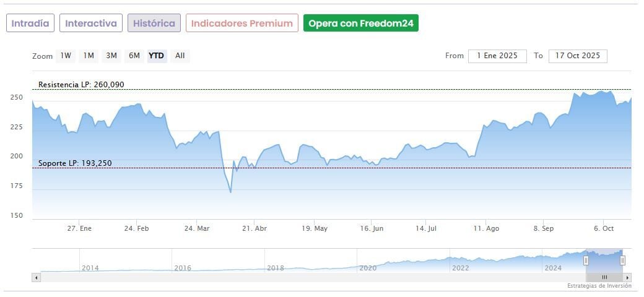Click the scrollbar thumb grip
644x297 pixels.
point(604,277)
